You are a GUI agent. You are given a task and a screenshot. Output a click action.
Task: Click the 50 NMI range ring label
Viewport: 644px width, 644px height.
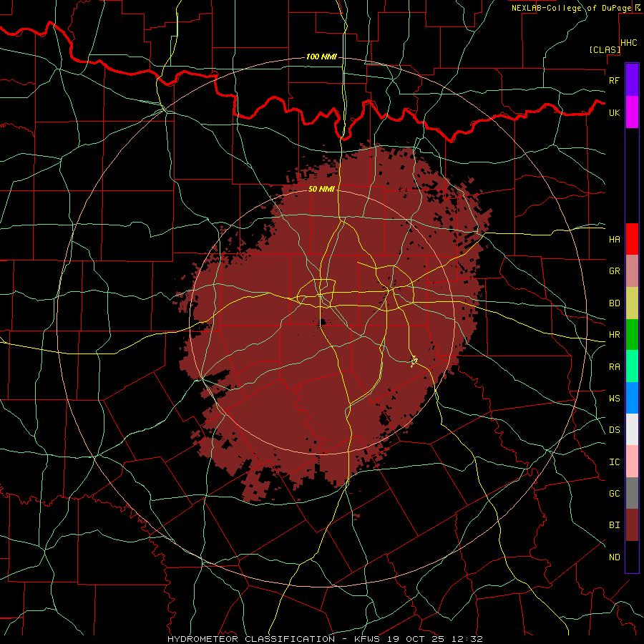(x=321, y=189)
